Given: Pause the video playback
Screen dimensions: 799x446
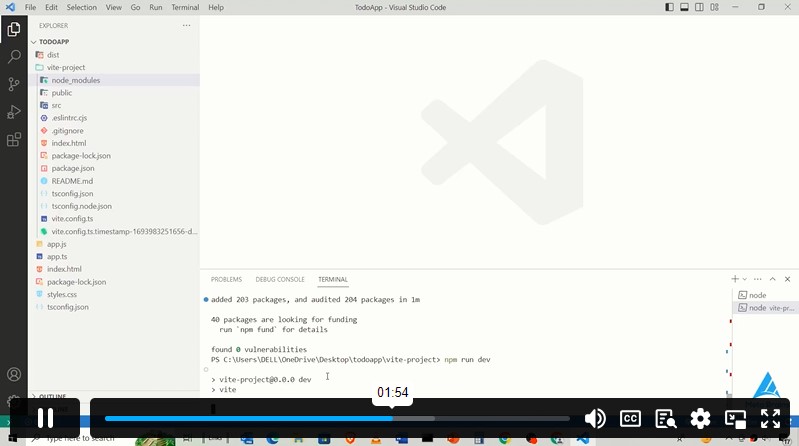Looking at the screenshot, I should point(45,418).
